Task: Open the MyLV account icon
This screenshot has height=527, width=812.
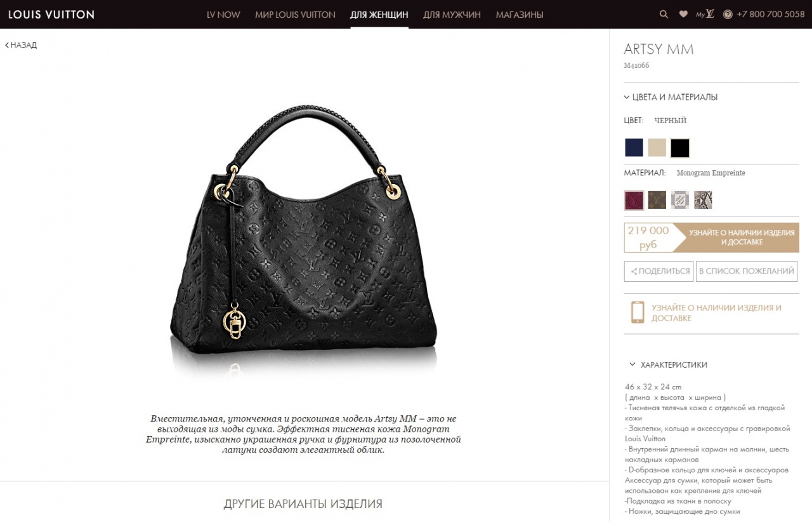Action: (705, 14)
